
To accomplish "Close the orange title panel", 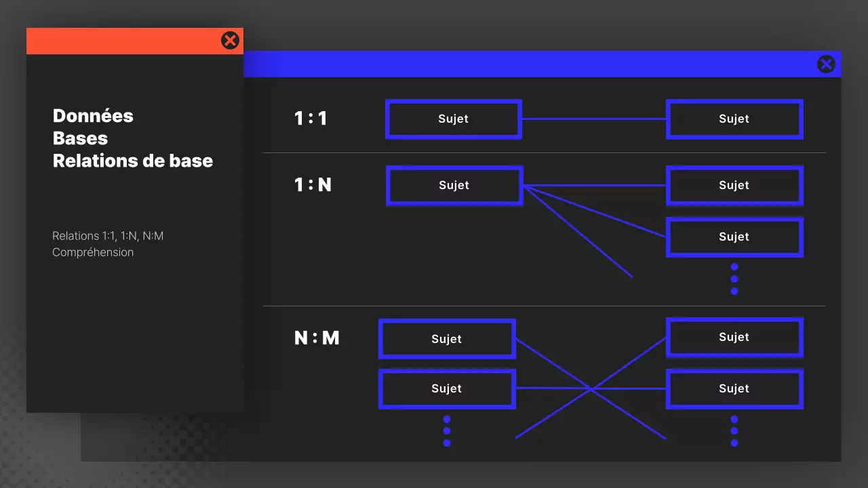I will (230, 40).
